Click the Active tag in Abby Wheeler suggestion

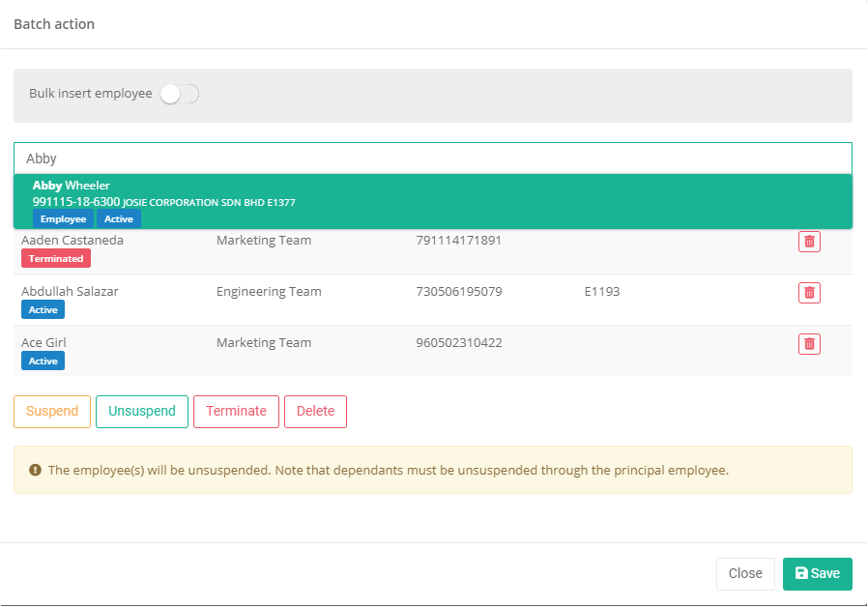(119, 219)
